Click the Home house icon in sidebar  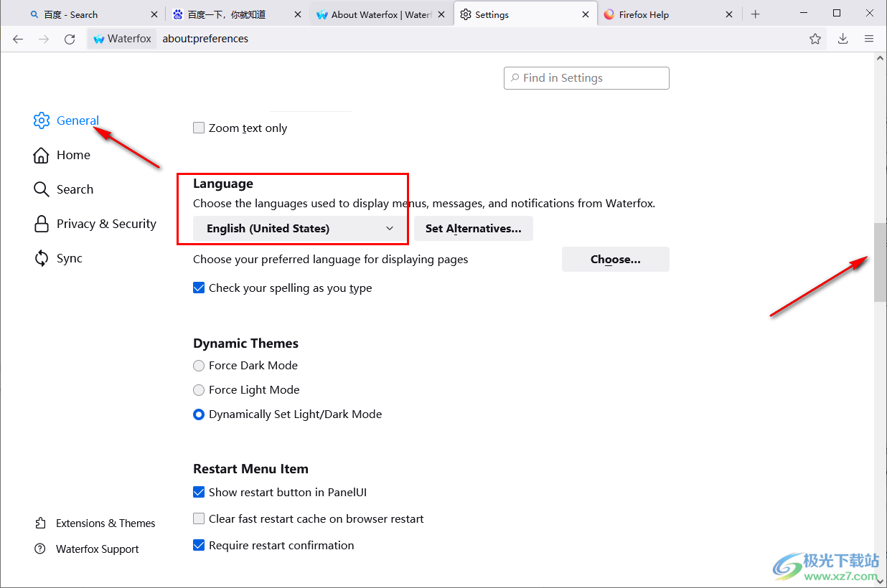tap(42, 155)
